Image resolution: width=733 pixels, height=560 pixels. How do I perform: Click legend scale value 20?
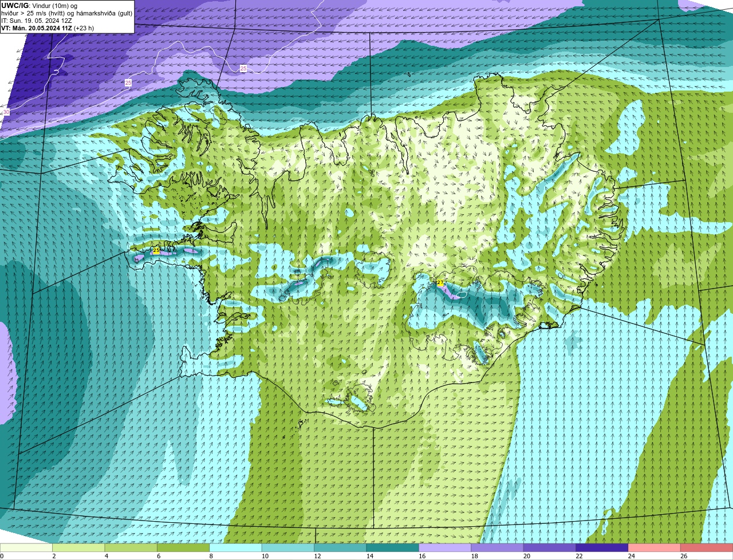pyautogui.click(x=527, y=556)
